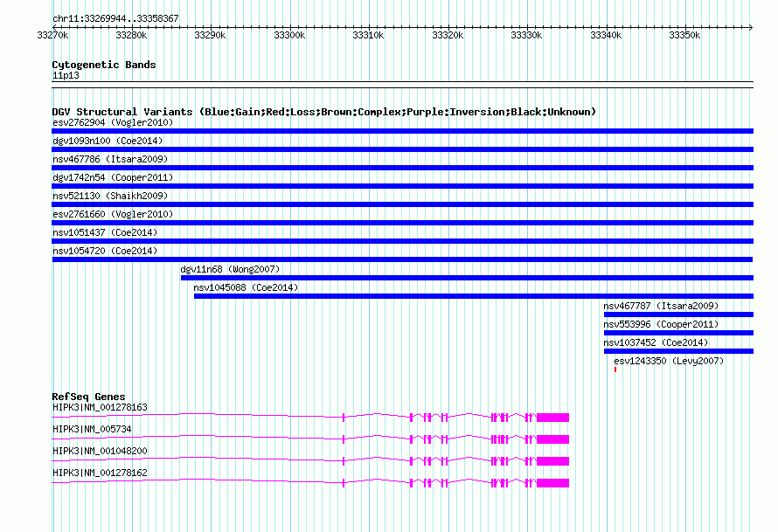Click the nsv1051437 (Coe2014) variant label
The height and width of the screenshot is (532, 778).
(x=105, y=232)
